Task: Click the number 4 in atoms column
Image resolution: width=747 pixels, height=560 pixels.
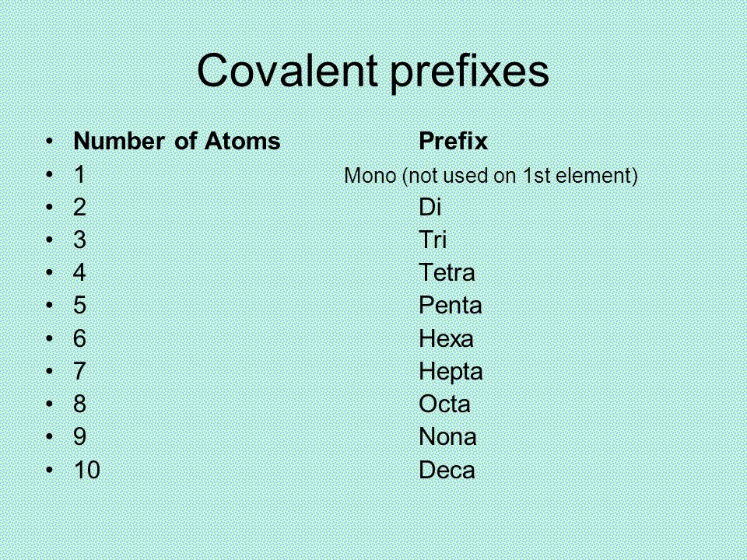Action: tap(79, 272)
